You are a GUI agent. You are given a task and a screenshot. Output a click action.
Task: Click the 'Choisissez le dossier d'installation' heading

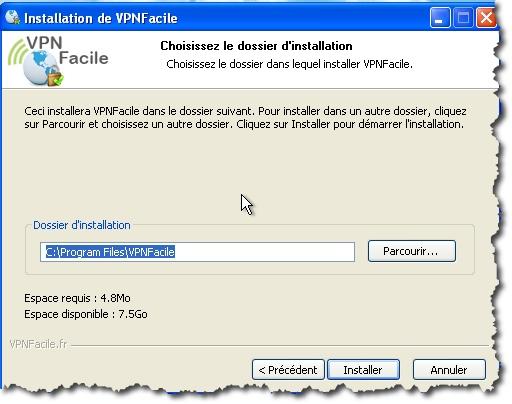(x=256, y=46)
